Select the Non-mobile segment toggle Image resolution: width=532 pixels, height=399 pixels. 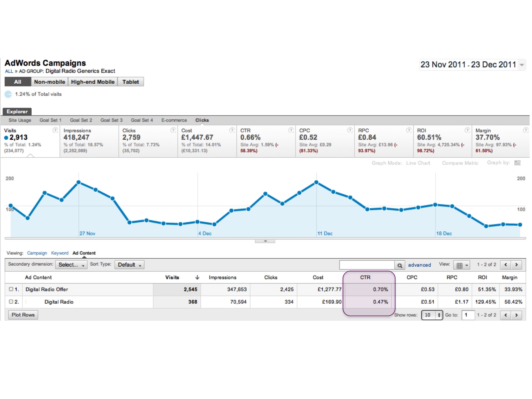(49, 82)
